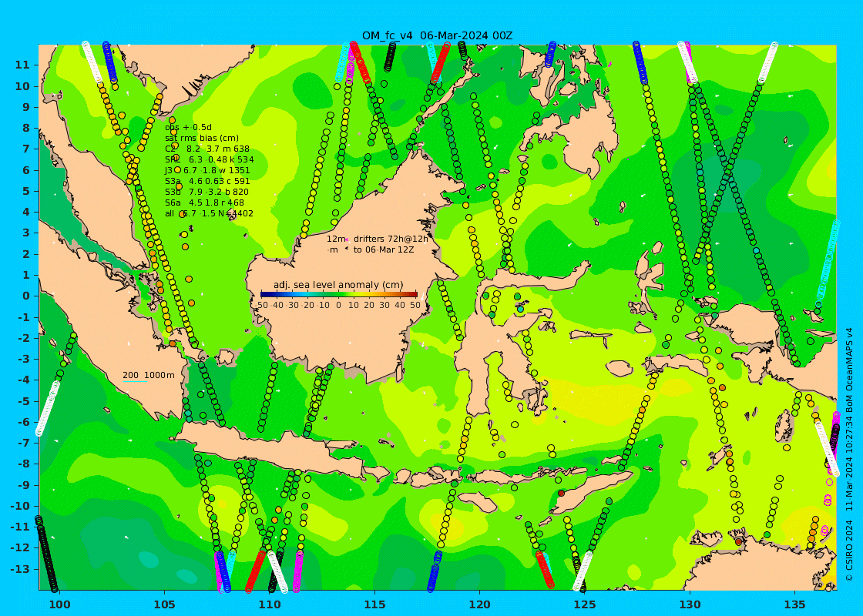863x616 pixels.
Task: Click latitude axis label -1
Action: point(24,316)
